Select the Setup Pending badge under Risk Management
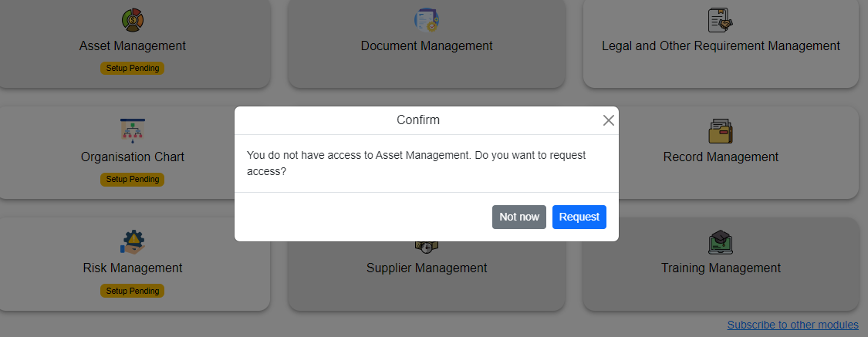 pos(133,291)
